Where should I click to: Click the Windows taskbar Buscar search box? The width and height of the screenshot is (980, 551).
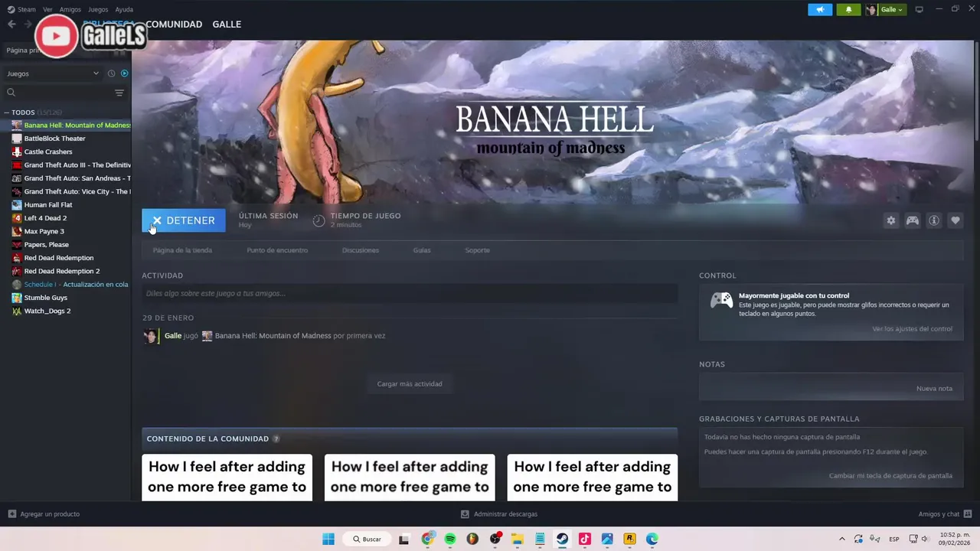tap(367, 539)
